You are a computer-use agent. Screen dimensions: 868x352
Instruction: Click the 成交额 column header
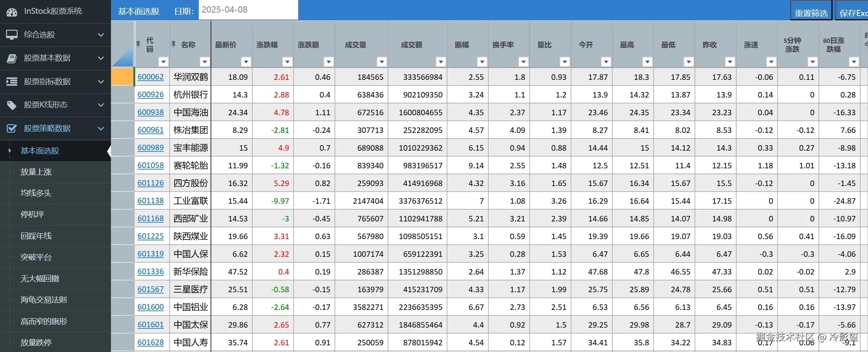[x=417, y=44]
